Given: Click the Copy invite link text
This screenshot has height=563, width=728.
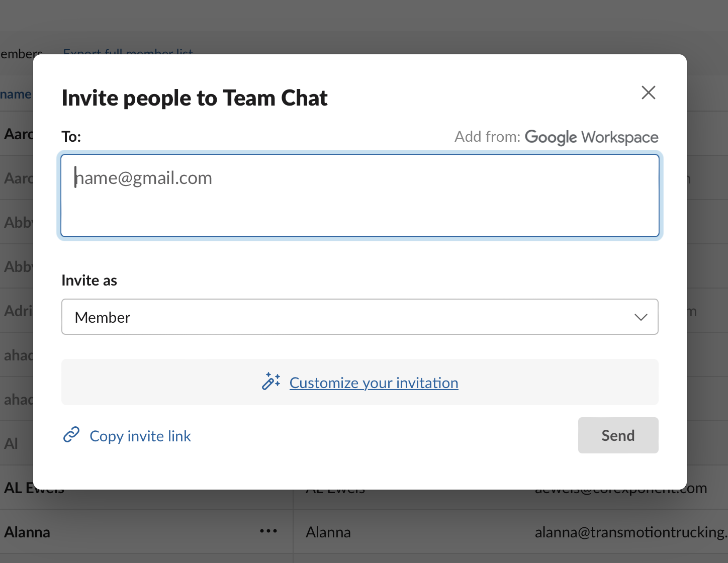Looking at the screenshot, I should click(x=140, y=436).
